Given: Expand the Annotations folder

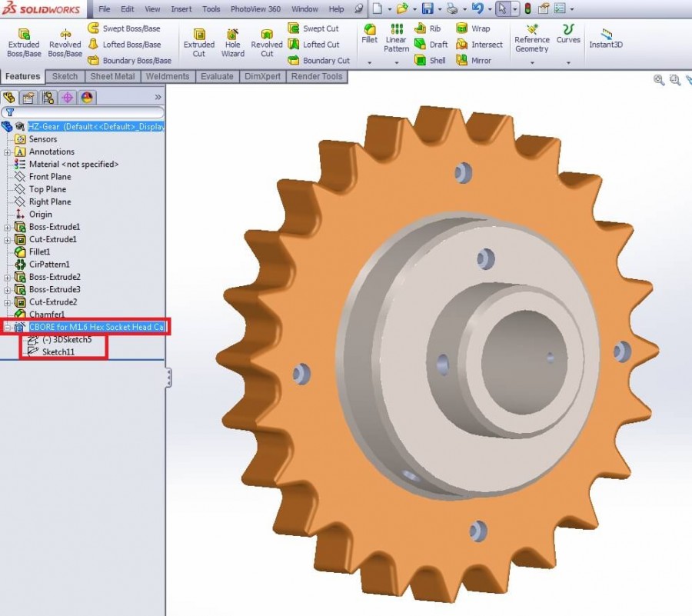Looking at the screenshot, I should (x=6, y=152).
